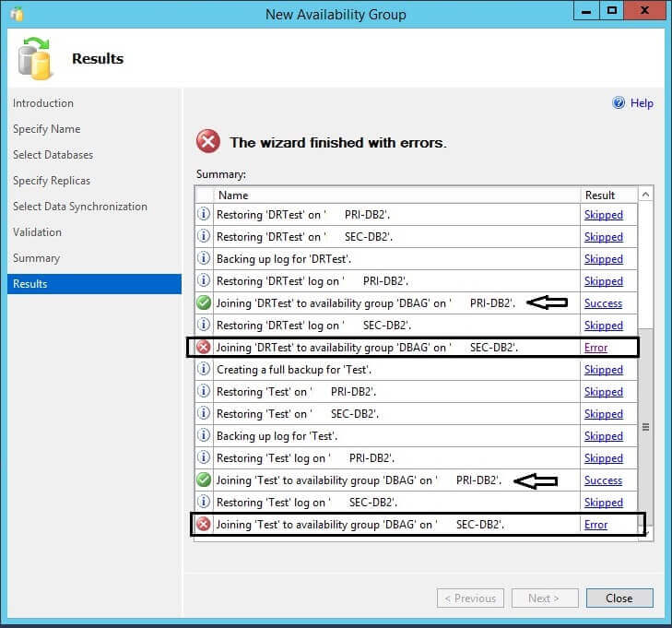Open Skipped link for Restoring 'DRTest' on SEC-DB2
672x628 pixels.
(x=604, y=237)
